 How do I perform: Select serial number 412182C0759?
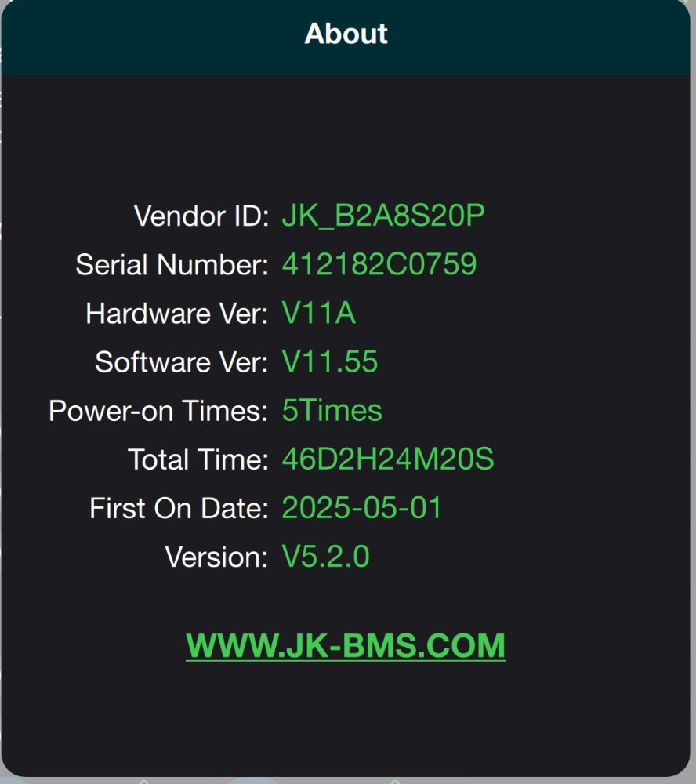(379, 264)
